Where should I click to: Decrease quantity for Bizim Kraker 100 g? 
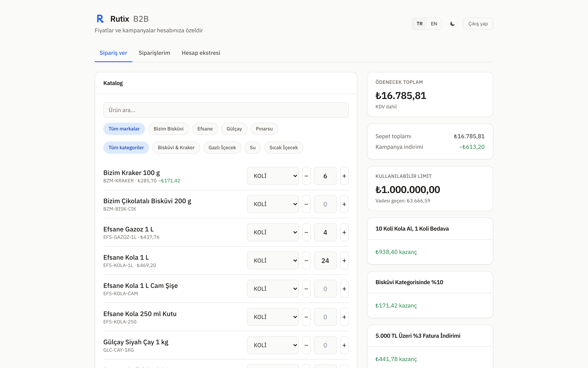pyautogui.click(x=306, y=176)
